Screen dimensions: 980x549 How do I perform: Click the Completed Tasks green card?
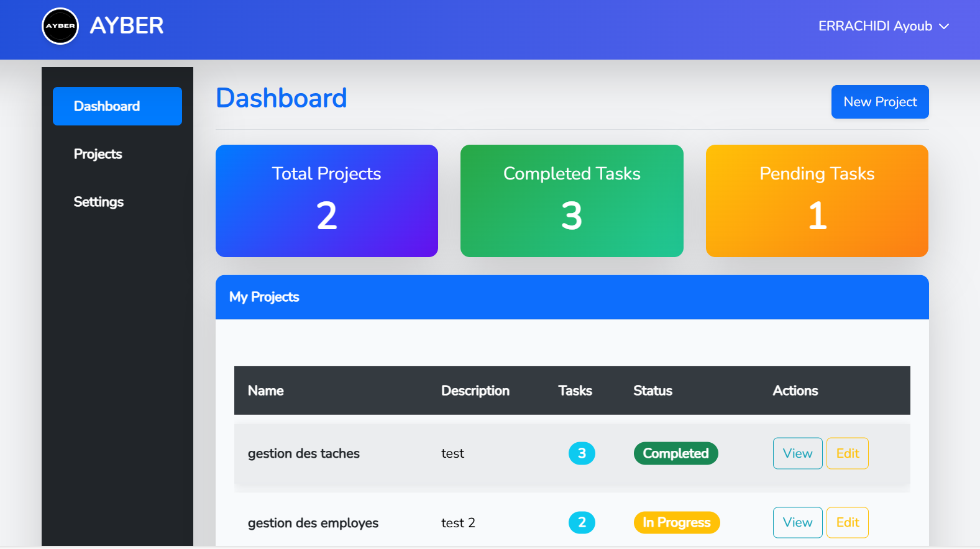tap(572, 201)
